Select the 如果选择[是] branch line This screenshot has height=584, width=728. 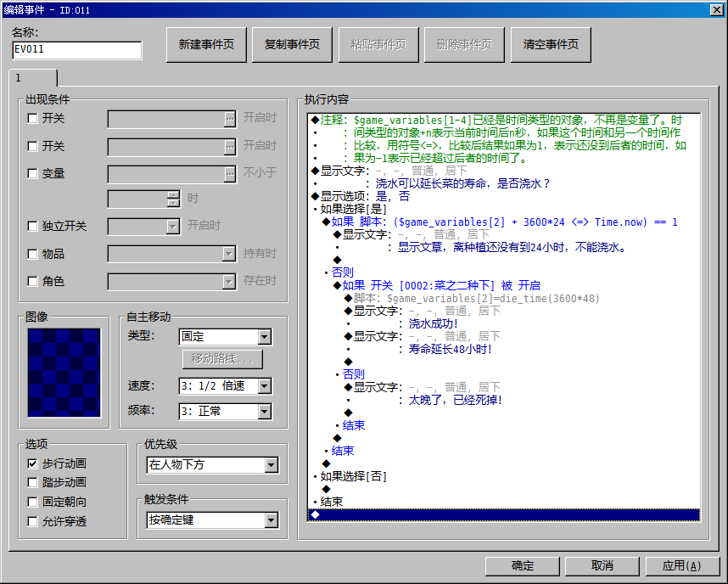click(x=504, y=209)
